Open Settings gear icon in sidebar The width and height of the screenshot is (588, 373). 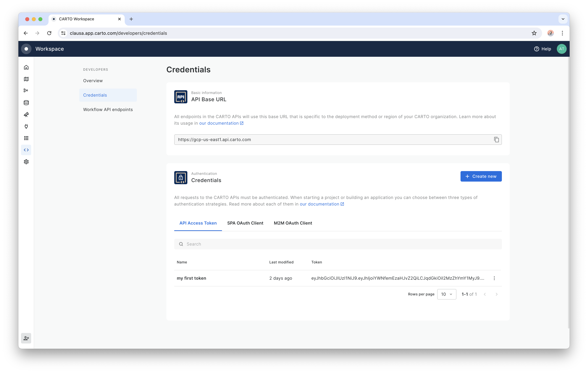click(x=26, y=162)
